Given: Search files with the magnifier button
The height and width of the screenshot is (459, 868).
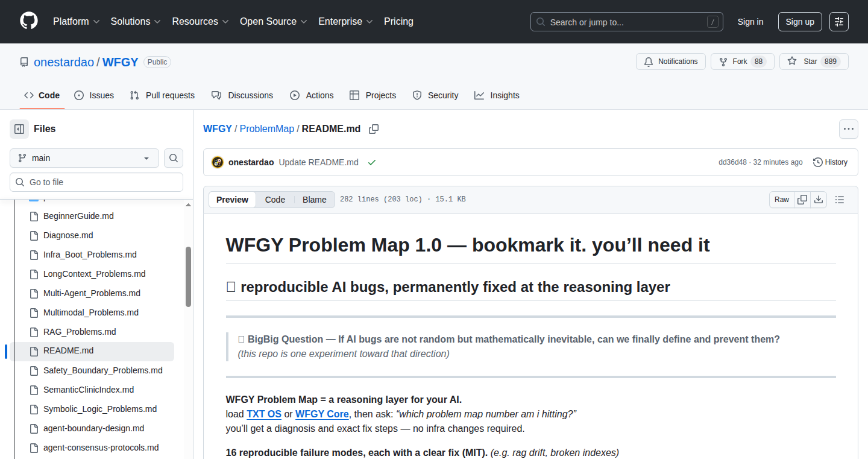Looking at the screenshot, I should 174,158.
